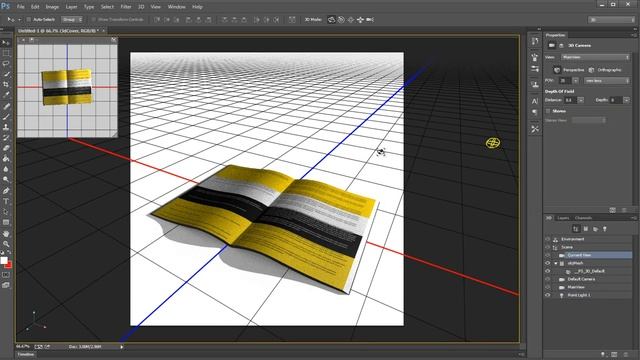The height and width of the screenshot is (360, 640).
Task: Choose the Slide 3D Object mode
Action: [x=360, y=20]
